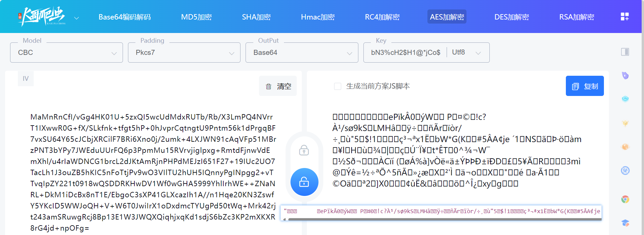Open the Utf8 key encoding dropdown
This screenshot has height=235, width=644.
(466, 53)
